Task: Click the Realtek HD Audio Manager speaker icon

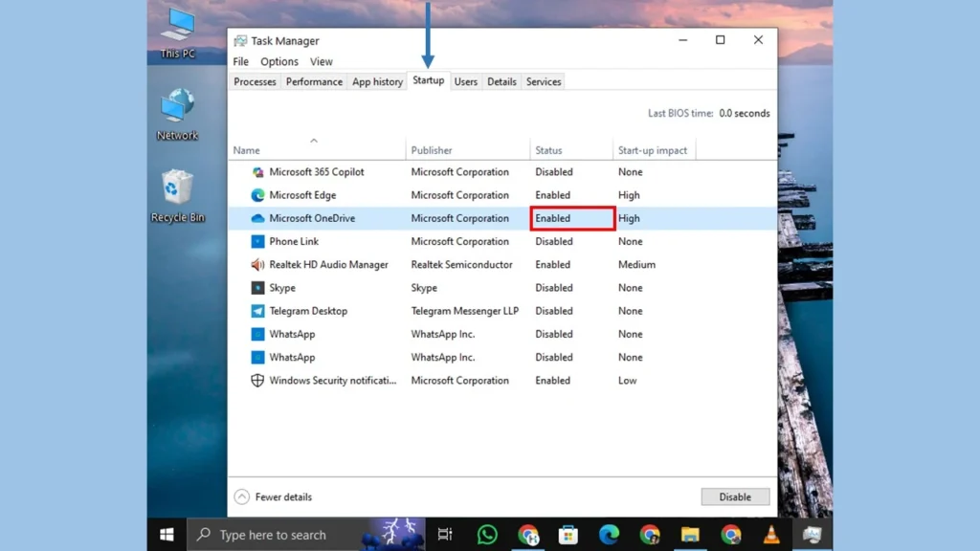Action: pyautogui.click(x=257, y=264)
